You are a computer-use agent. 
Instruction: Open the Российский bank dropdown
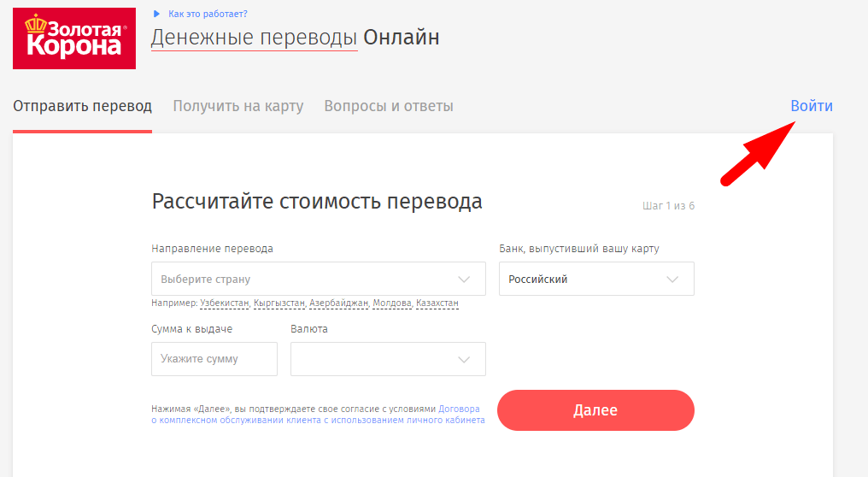click(x=596, y=279)
